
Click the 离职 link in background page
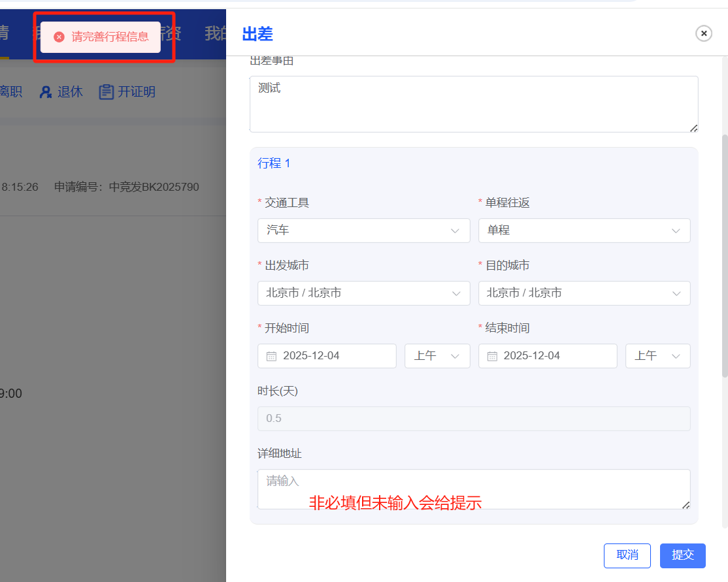tap(10, 91)
